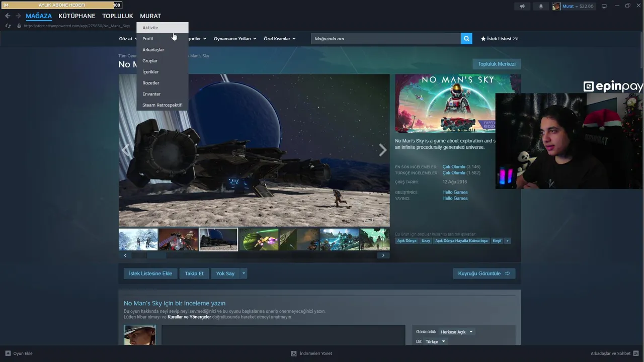Select Profil from the Murat menu
Image resolution: width=644 pixels, height=362 pixels.
[x=163, y=39]
